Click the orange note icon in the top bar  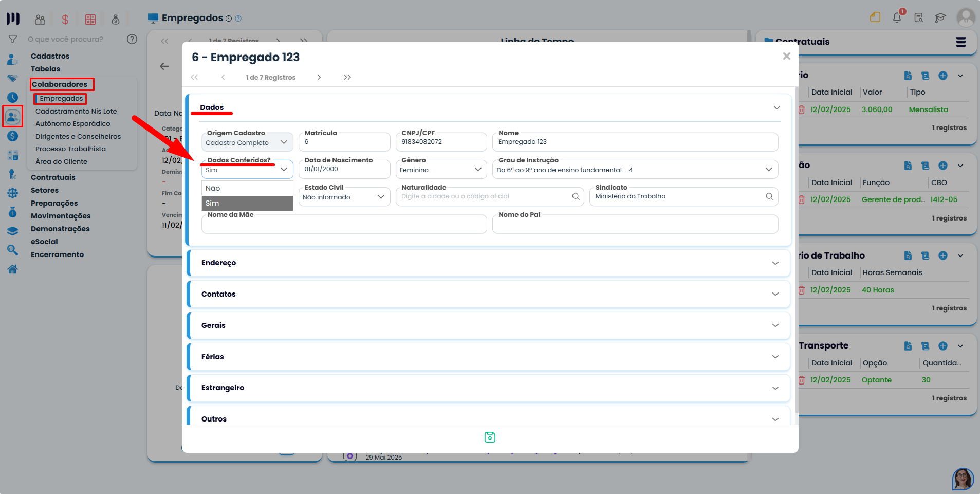pos(875,17)
